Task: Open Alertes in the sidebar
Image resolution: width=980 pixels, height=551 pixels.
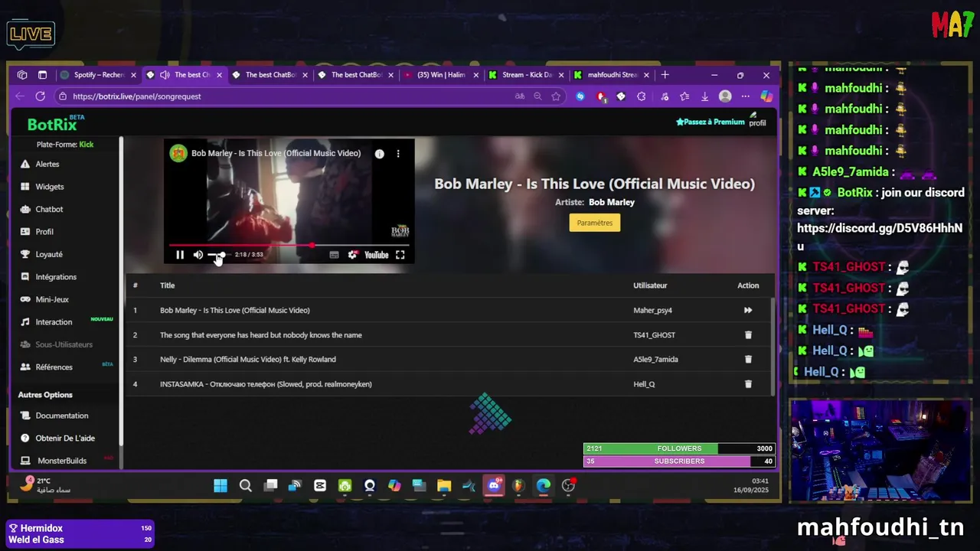Action: point(47,164)
